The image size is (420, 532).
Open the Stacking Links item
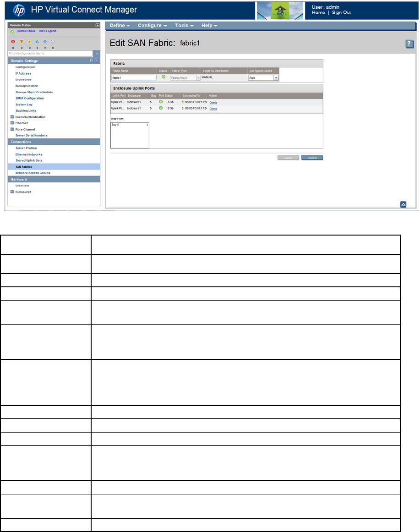click(x=26, y=110)
